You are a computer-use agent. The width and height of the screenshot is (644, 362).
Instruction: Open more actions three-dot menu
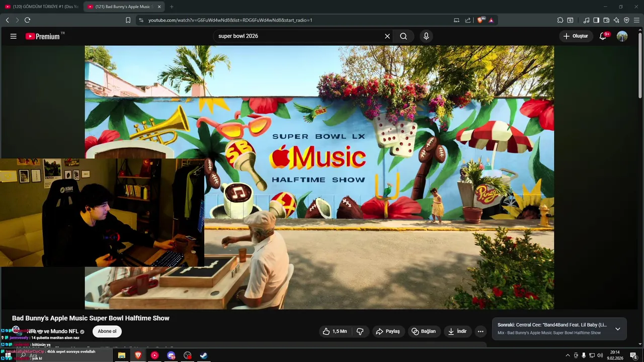pos(480,331)
